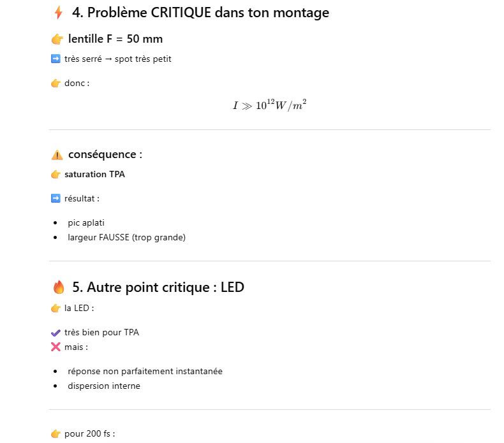Click the purple checkmark before "très bien pour TPA"

click(x=56, y=333)
